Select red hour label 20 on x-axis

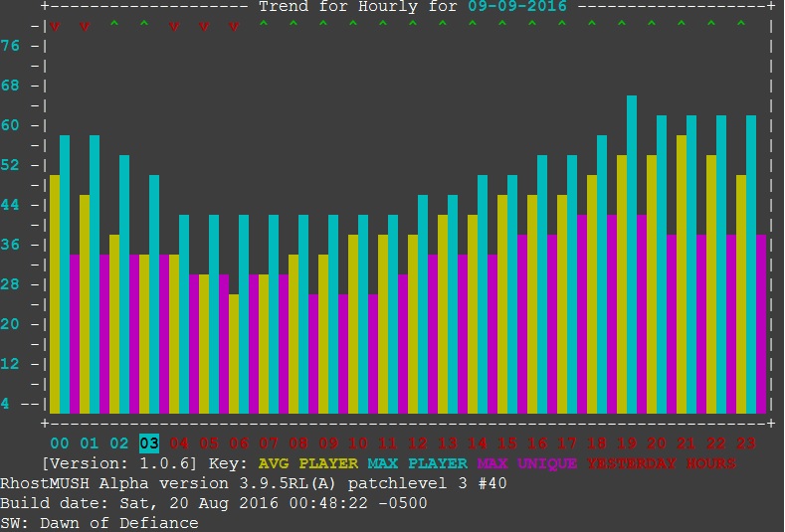click(657, 443)
